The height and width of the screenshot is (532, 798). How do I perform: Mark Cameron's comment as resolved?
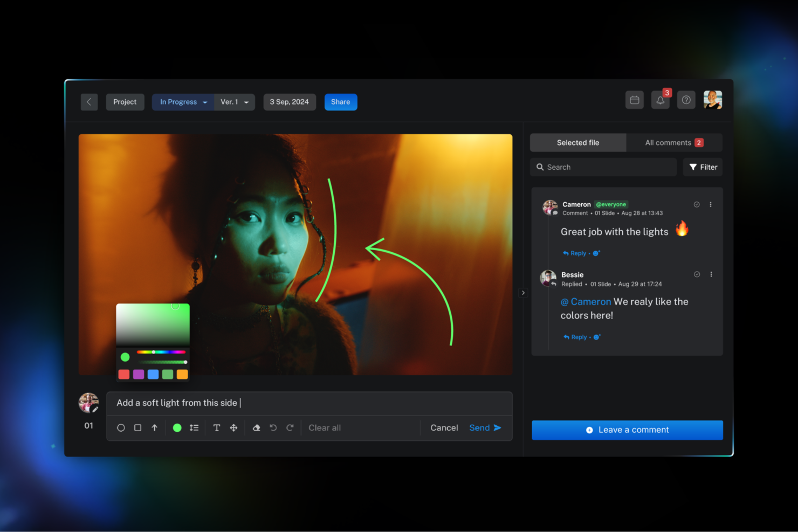[x=697, y=204]
